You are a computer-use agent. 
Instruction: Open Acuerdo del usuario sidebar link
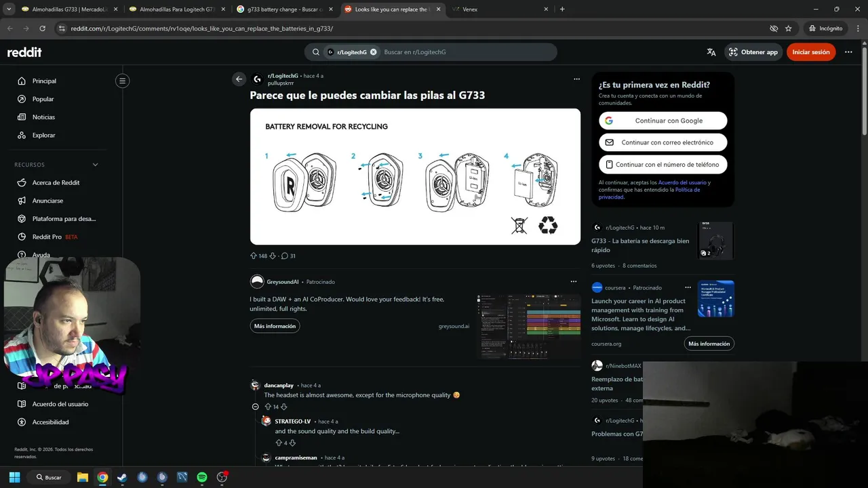click(60, 404)
